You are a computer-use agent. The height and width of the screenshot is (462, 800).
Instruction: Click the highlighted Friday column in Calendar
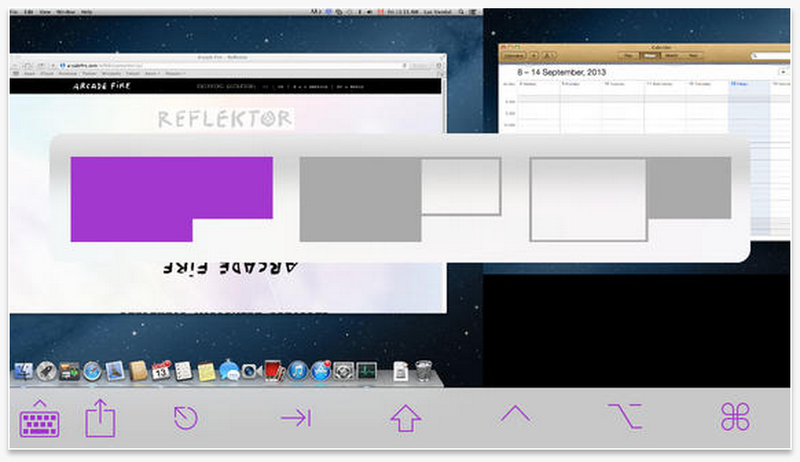[749, 158]
